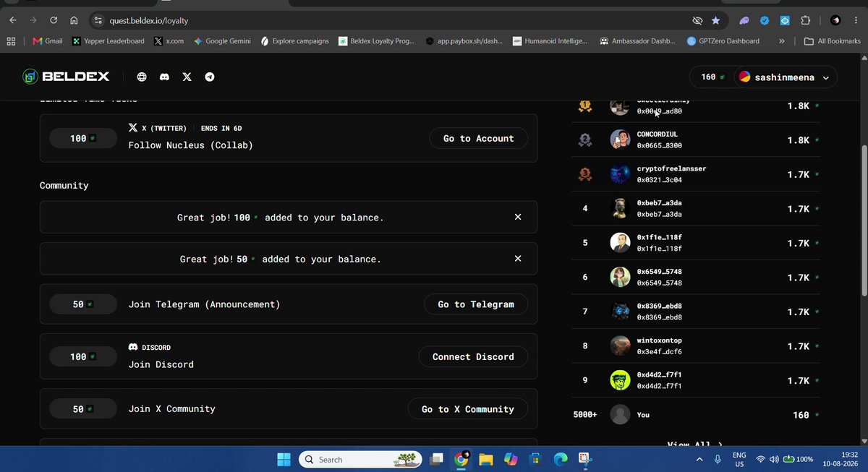
Task: Click the Go to Telegram button
Action: [x=476, y=304]
